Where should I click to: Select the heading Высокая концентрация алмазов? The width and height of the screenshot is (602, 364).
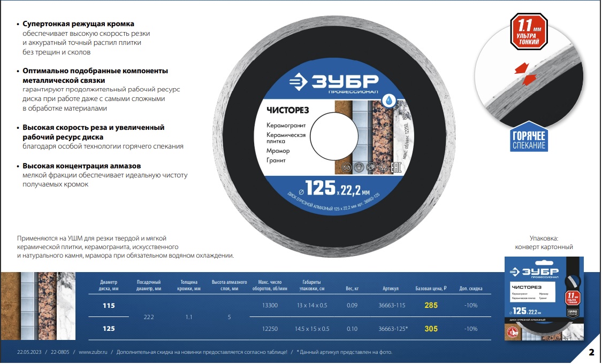pyautogui.click(x=81, y=166)
